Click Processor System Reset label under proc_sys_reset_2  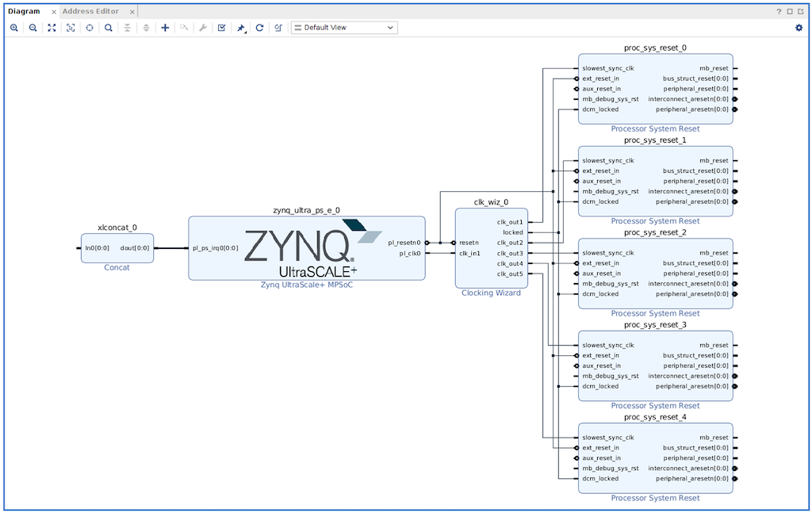(655, 313)
